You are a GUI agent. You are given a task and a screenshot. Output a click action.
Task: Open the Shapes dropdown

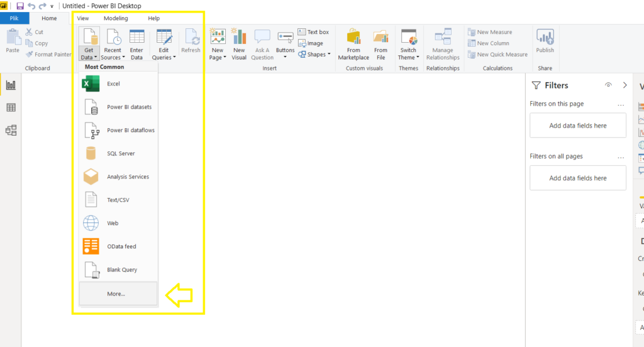(314, 54)
